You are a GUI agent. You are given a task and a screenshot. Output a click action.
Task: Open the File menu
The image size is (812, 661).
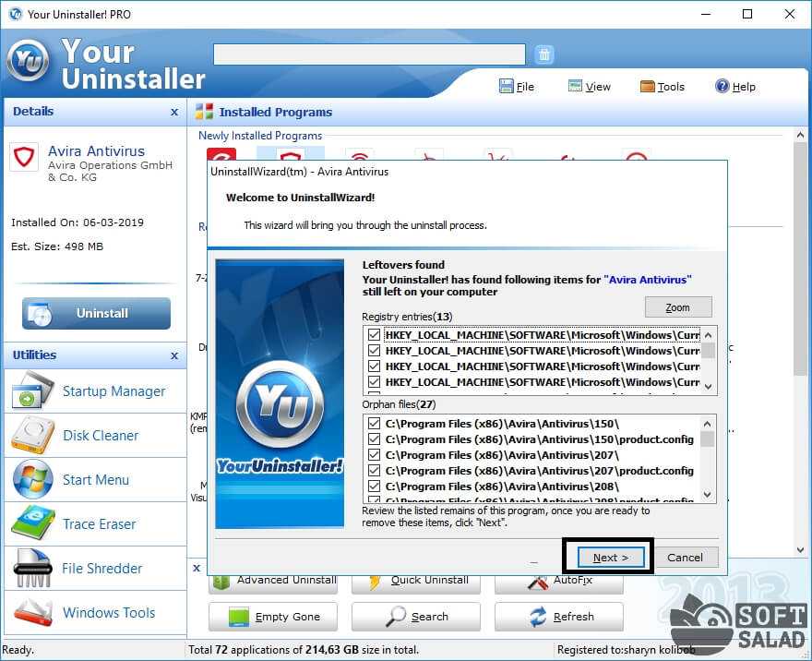coord(517,87)
